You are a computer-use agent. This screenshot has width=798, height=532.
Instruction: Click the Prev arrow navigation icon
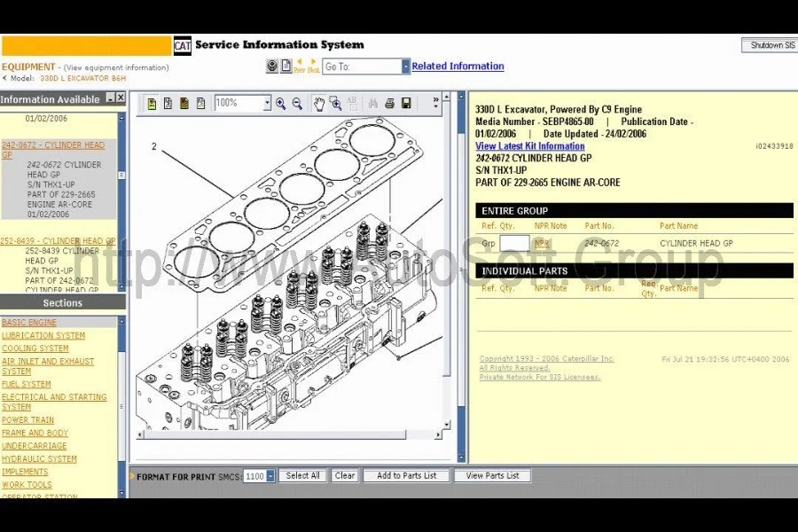[299, 66]
